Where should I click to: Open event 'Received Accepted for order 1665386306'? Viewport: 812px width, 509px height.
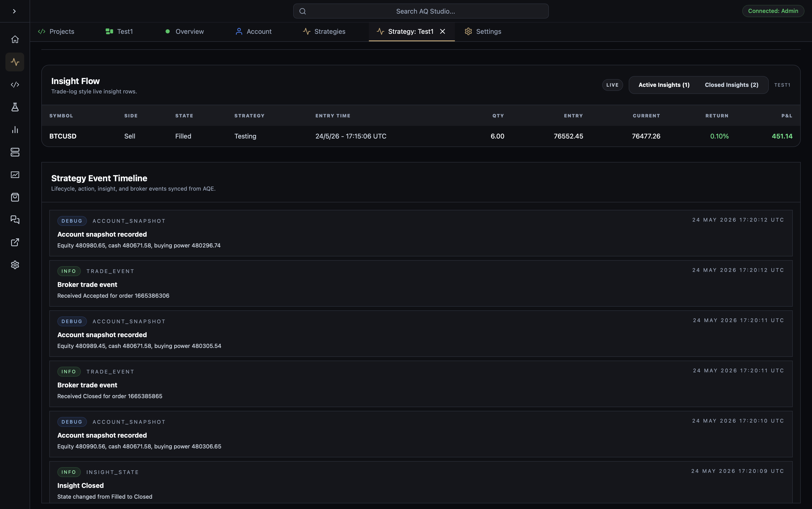pos(421,283)
